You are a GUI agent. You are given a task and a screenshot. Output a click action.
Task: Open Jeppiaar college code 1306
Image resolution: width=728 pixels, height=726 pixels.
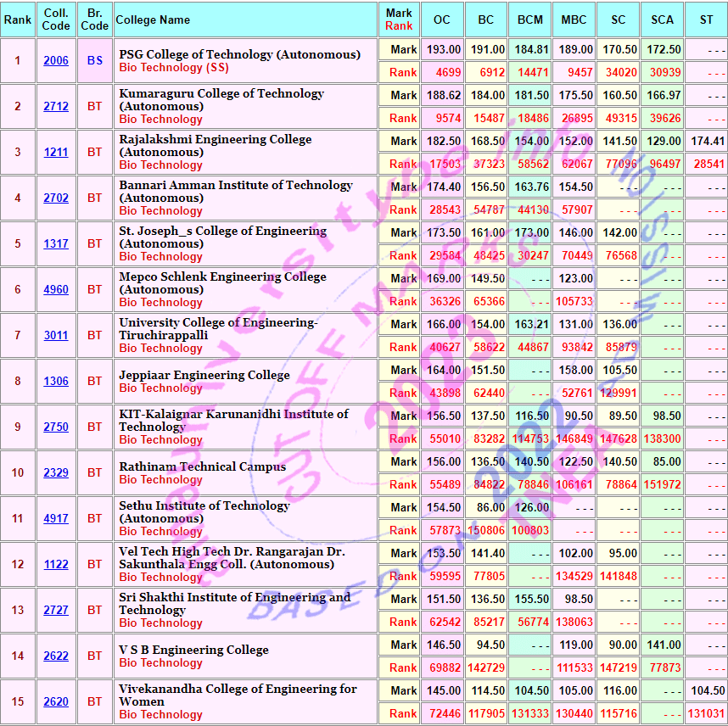(x=56, y=382)
